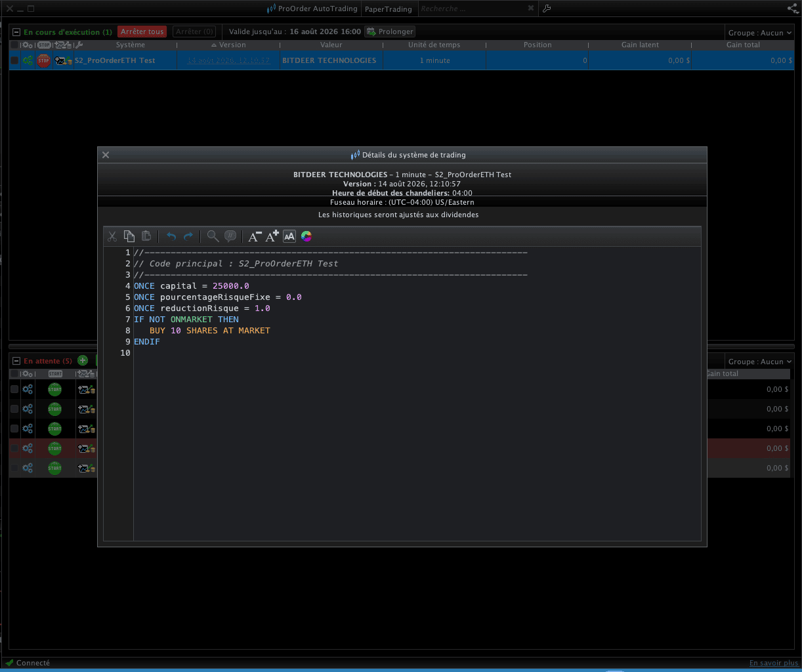Click code line 'BUY 10 SHARES AT MARKET'

209,331
